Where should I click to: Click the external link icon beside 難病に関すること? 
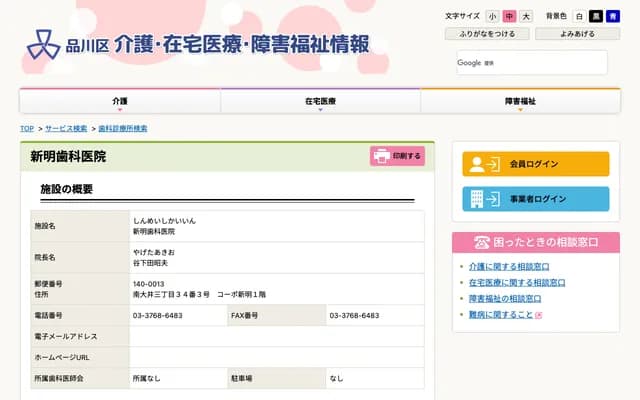click(x=539, y=315)
